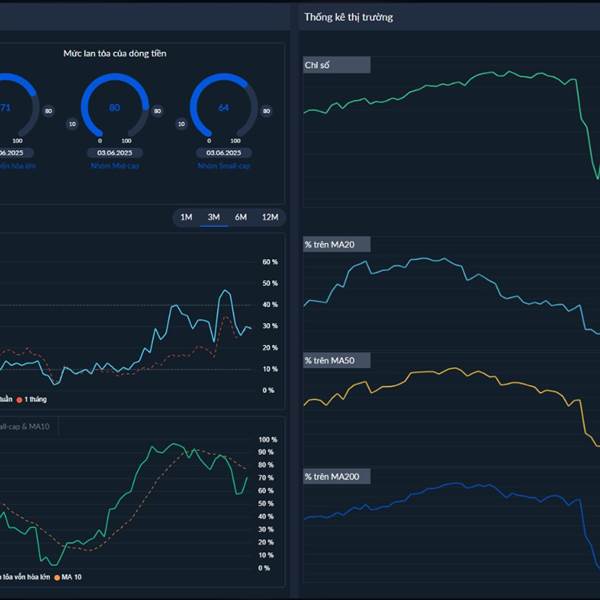The image size is (600, 600).
Task: Click the '70 %' axis label
Action: [x=266, y=478]
